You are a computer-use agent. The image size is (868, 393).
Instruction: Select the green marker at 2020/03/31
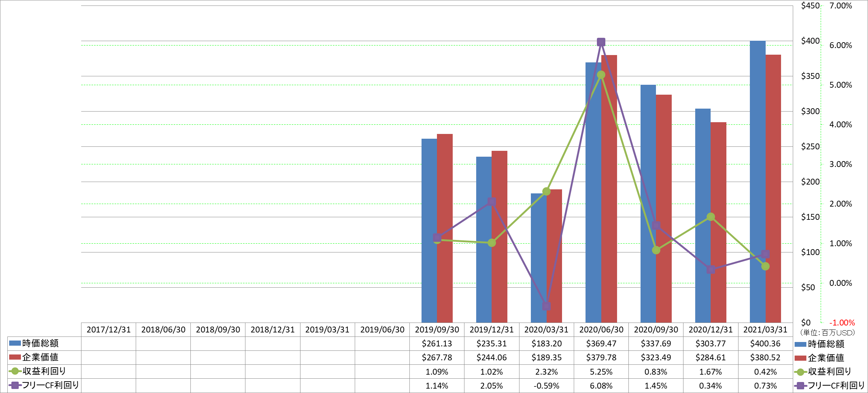click(546, 191)
